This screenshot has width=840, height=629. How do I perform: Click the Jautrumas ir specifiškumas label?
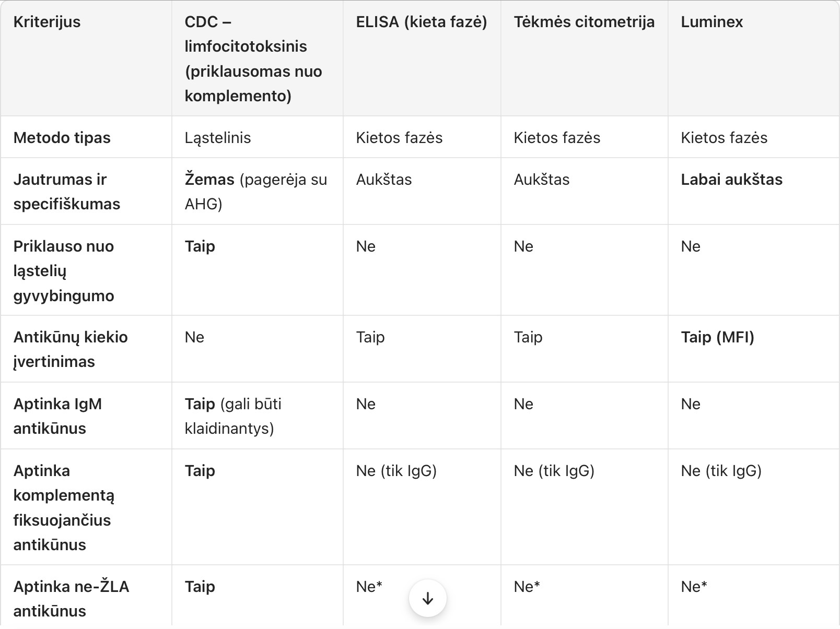pos(66,192)
